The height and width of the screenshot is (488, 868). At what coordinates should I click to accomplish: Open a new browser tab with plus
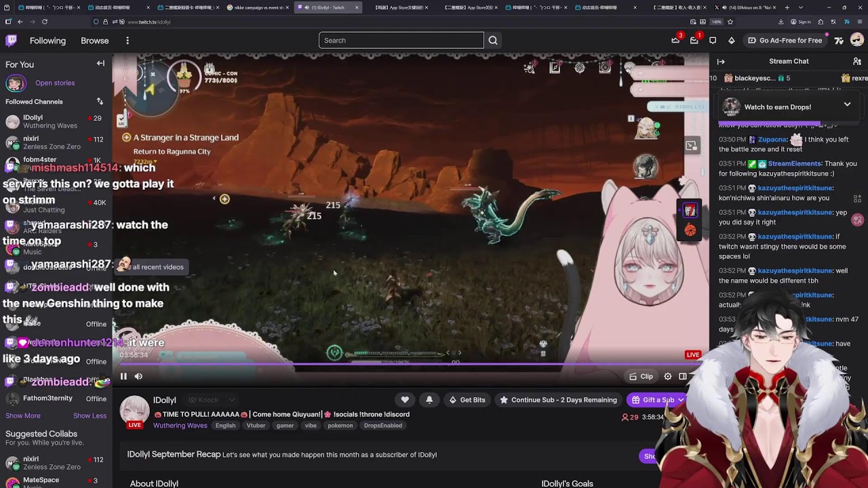(x=787, y=7)
